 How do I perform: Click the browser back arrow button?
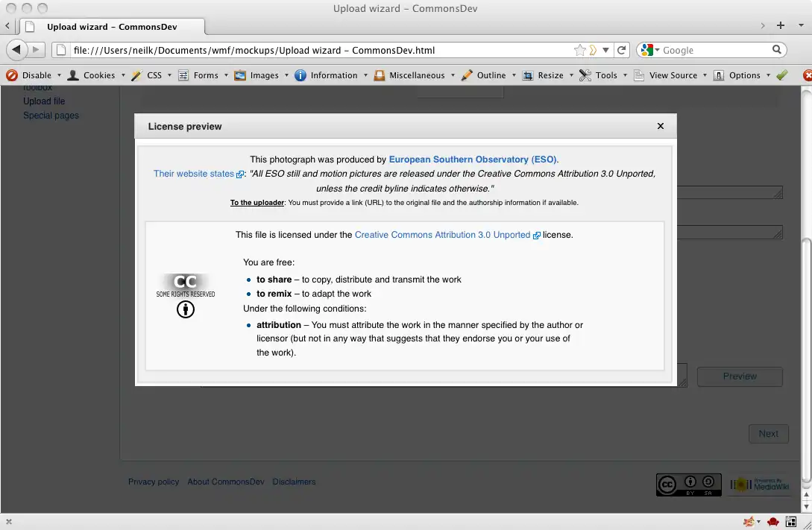16,50
